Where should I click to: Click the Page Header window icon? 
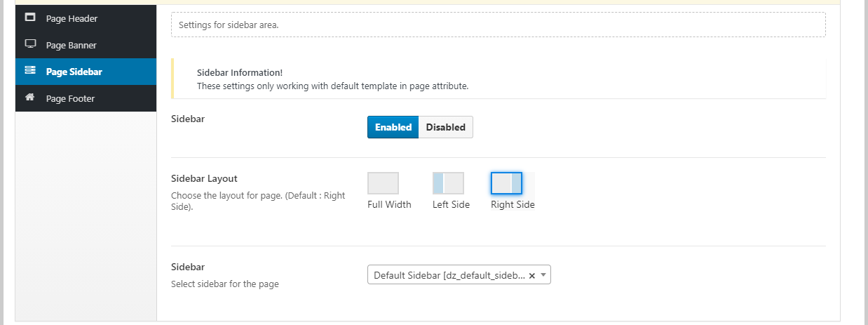[x=30, y=18]
